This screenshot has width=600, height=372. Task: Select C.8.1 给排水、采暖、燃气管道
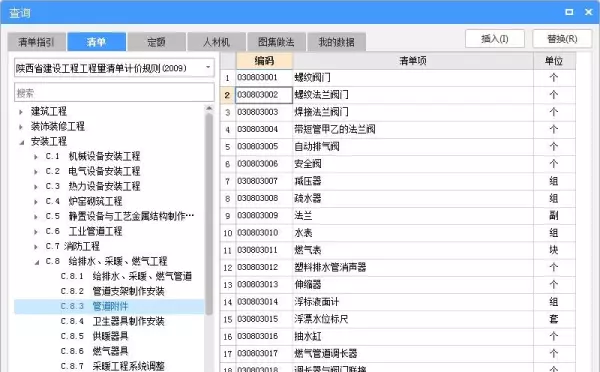(x=126, y=276)
